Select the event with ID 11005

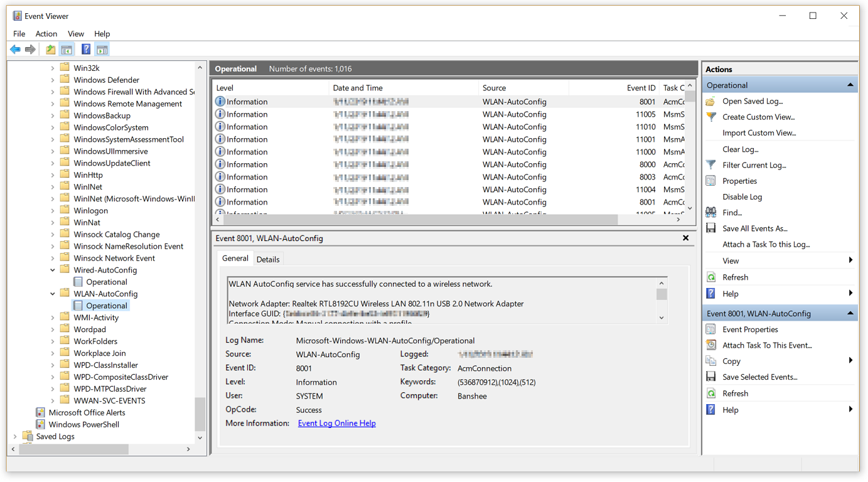(x=377, y=114)
